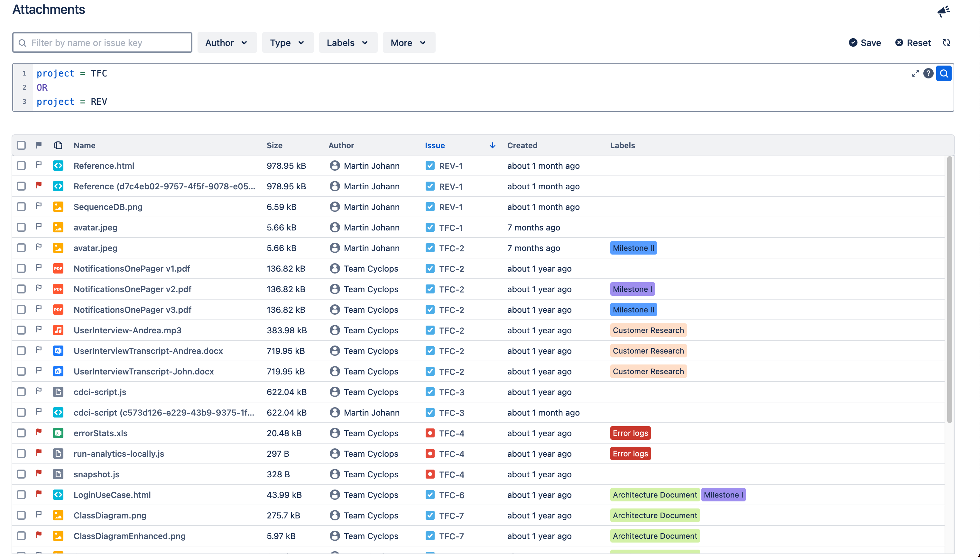
Task: Click the red Error logs label on run-analytics-locally.js
Action: click(630, 454)
